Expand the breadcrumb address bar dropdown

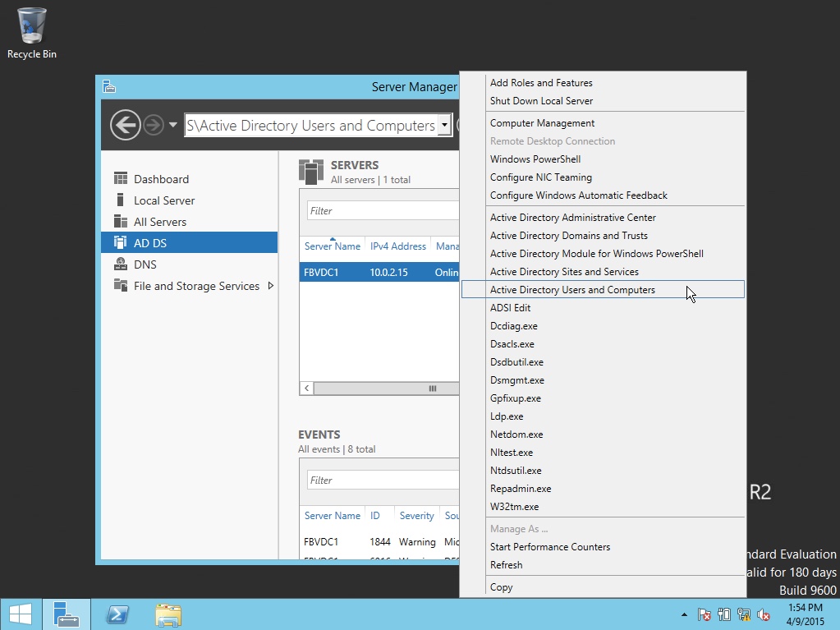pos(444,126)
